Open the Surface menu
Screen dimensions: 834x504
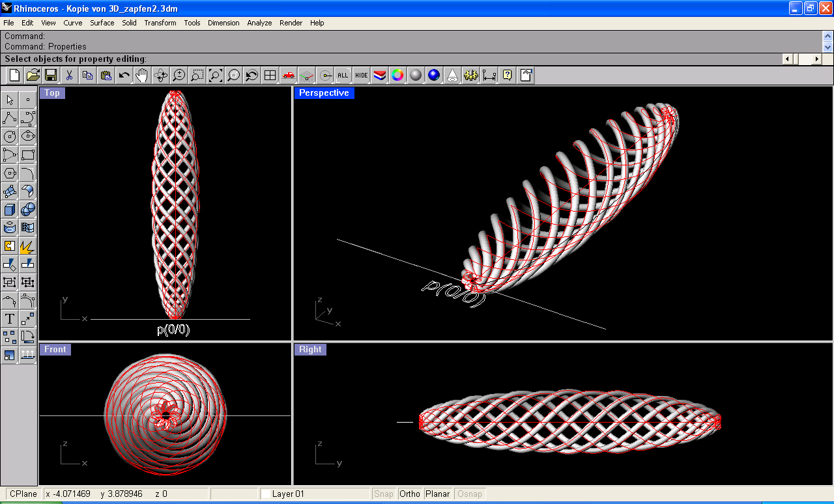(102, 23)
